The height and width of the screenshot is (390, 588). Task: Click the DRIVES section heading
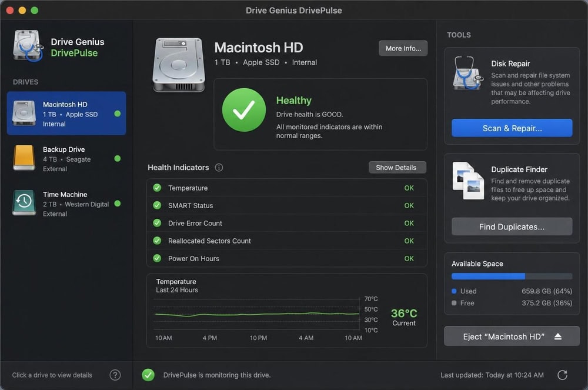25,82
